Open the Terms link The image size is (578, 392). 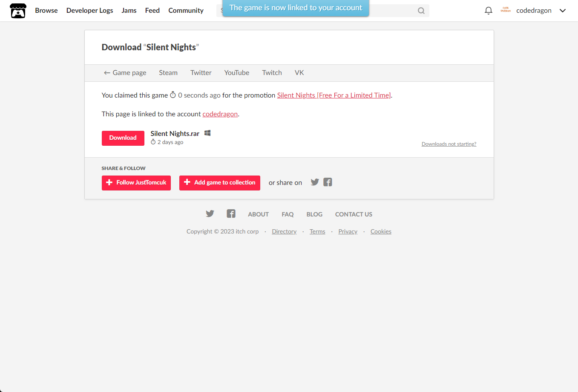317,232
